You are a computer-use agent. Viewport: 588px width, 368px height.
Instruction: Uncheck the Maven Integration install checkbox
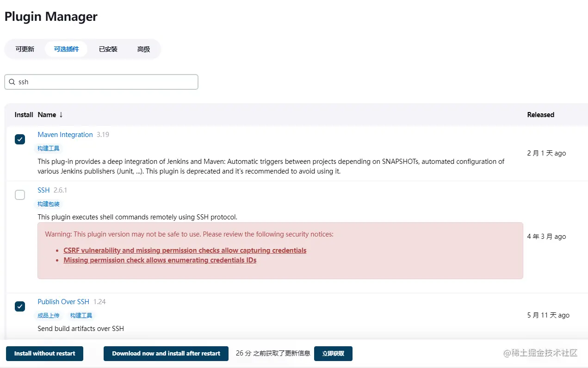click(20, 139)
